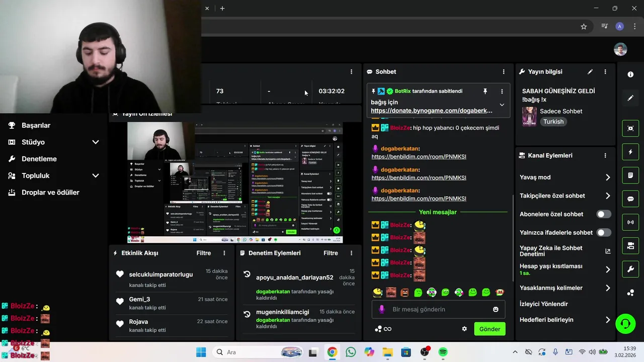
Task: Click follower Rojava in activity feed
Action: pos(138,322)
